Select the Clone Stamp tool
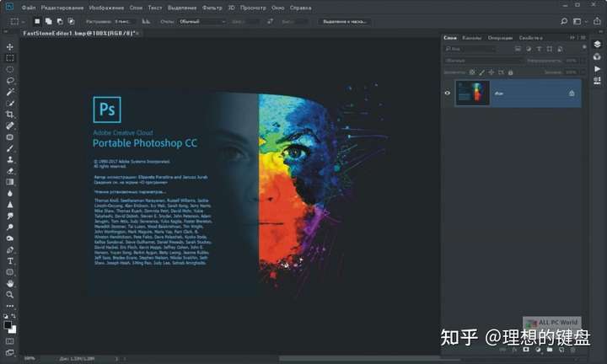The width and height of the screenshot is (607, 364). click(10, 159)
